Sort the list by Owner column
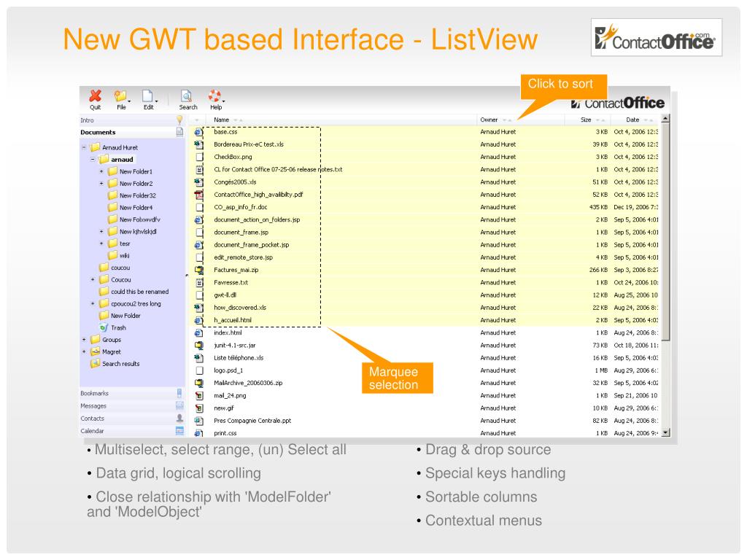Viewport: 747px width, 560px height. 489,120
